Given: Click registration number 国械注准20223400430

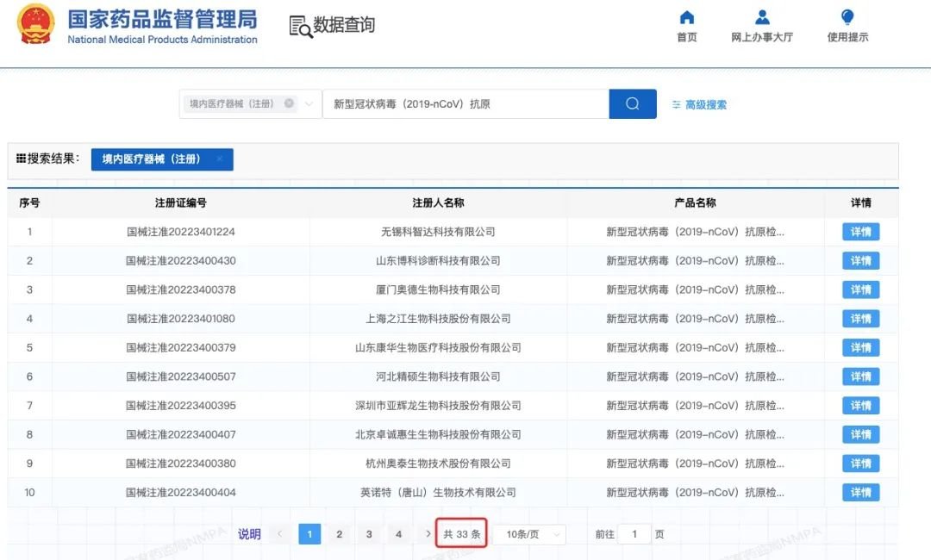Looking at the screenshot, I should click(180, 261).
